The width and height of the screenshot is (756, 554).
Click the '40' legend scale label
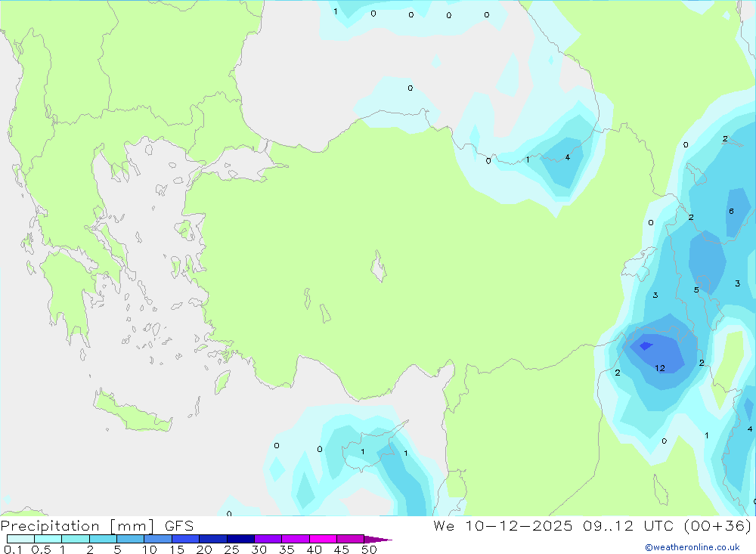314,549
